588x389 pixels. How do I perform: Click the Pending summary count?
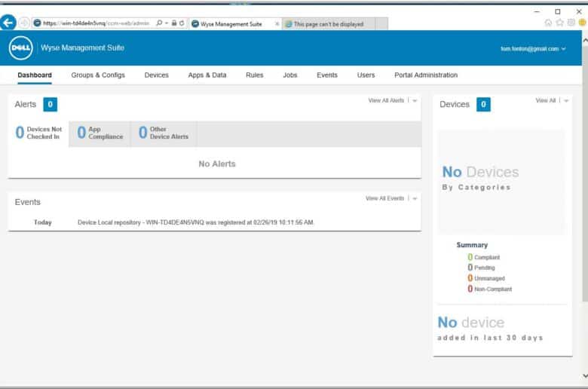(470, 268)
